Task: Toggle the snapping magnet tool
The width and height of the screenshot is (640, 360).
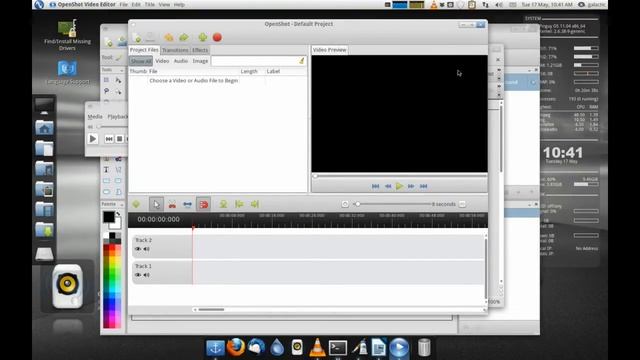Action: point(204,204)
